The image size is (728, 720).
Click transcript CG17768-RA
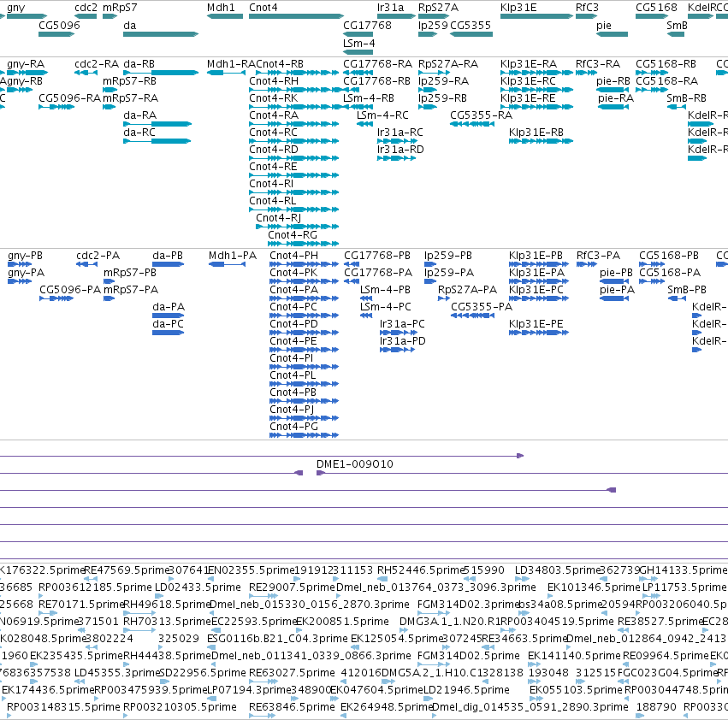coord(377,63)
